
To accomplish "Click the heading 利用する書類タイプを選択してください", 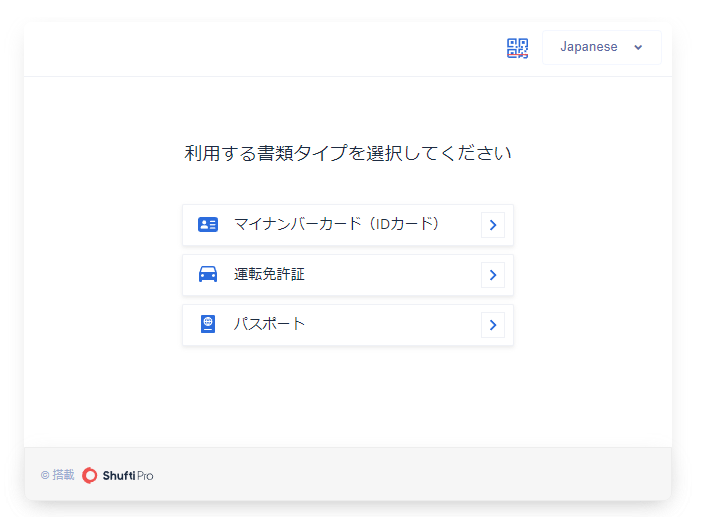I will coord(348,153).
